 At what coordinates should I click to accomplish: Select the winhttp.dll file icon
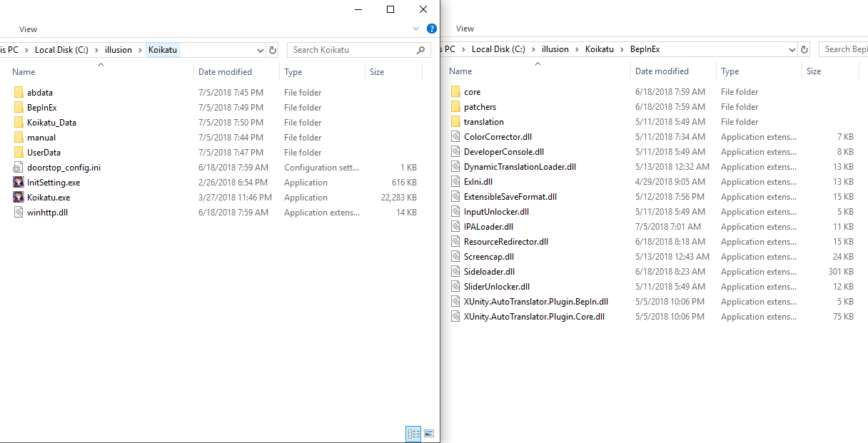click(x=19, y=213)
